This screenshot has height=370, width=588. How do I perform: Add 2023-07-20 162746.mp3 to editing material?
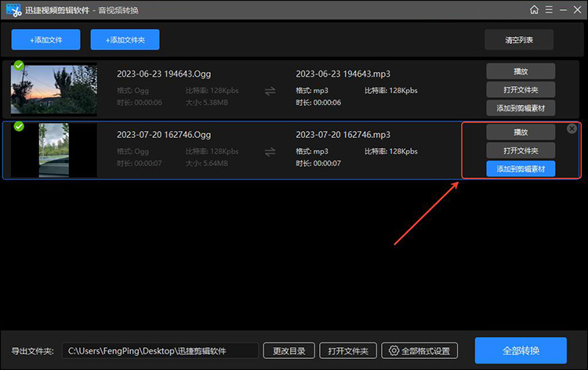coord(521,169)
